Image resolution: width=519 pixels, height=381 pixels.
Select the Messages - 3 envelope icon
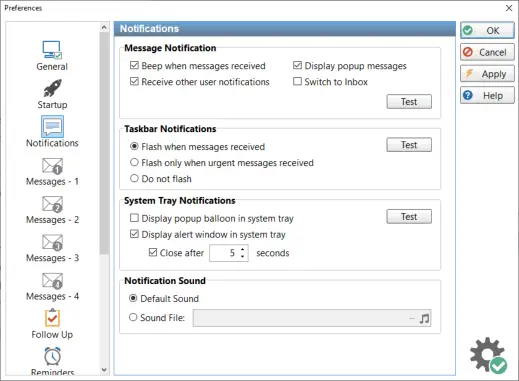coord(52,242)
